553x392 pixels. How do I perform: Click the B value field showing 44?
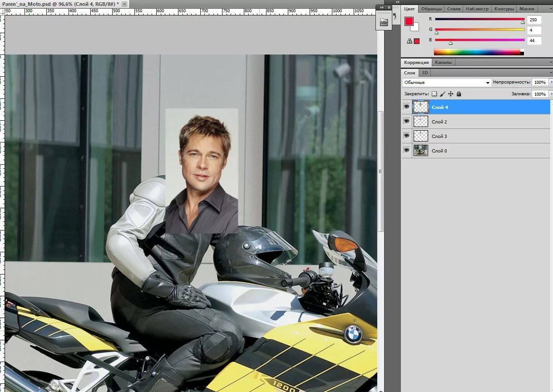point(534,40)
